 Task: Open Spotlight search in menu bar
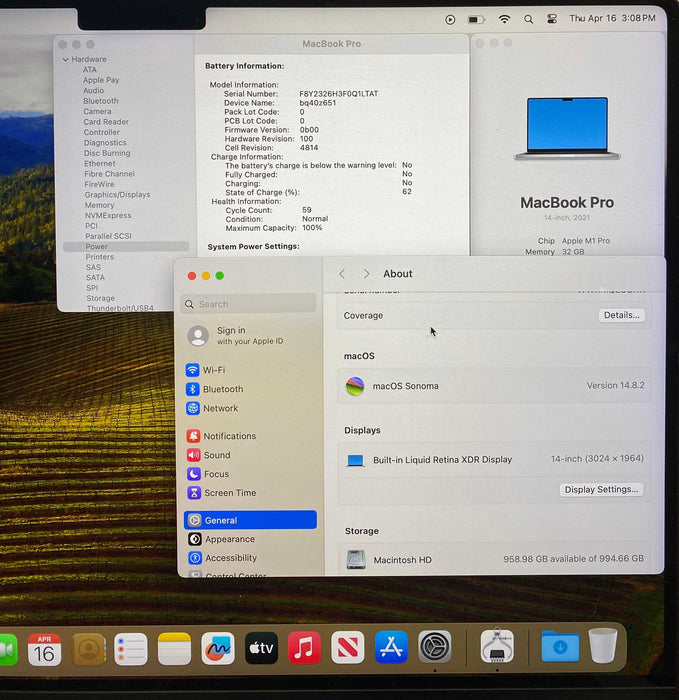coord(528,19)
